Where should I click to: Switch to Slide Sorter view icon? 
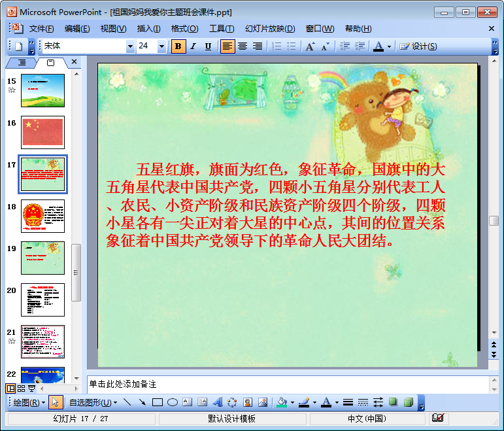pos(21,388)
